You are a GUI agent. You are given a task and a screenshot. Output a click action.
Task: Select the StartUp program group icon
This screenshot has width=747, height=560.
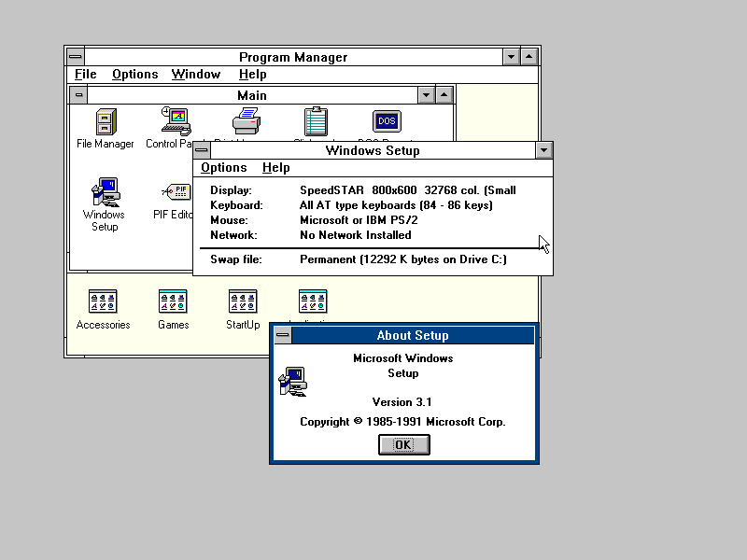[243, 301]
